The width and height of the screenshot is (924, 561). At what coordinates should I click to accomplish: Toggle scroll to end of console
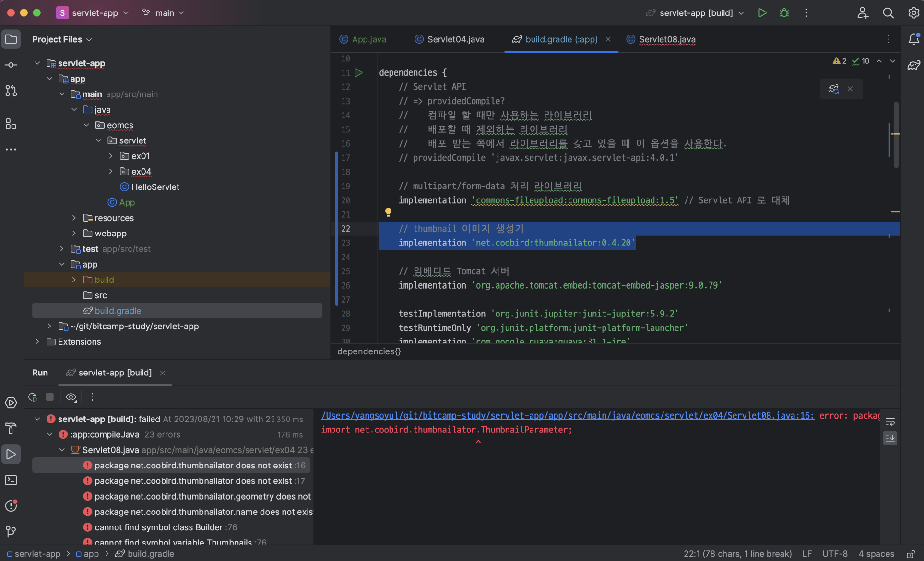click(890, 438)
